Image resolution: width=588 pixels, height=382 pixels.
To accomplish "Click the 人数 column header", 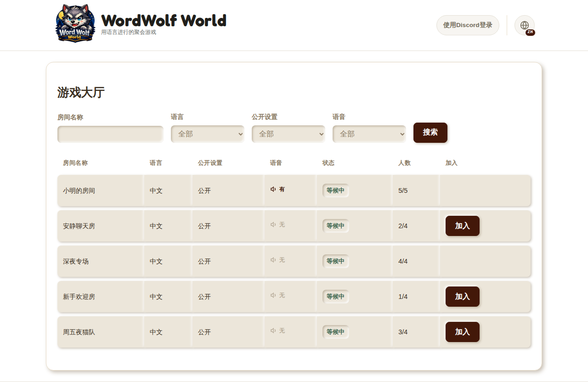I will 405,163.
